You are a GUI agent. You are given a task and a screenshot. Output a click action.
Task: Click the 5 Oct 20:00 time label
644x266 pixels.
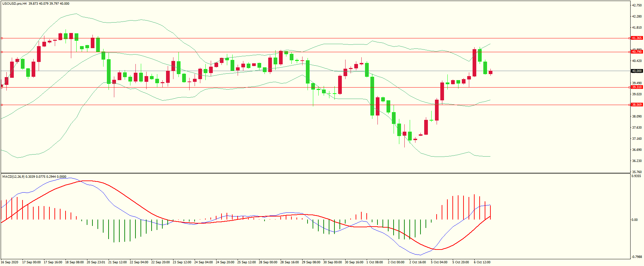[x=460, y=262]
